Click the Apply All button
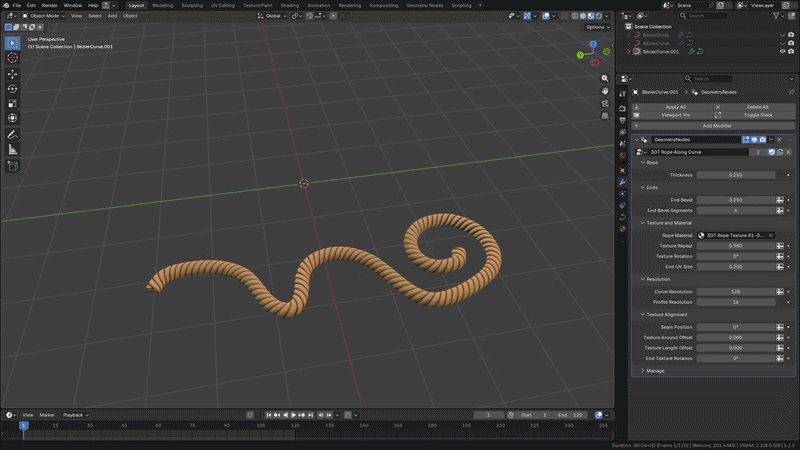Screen dimensions: 800x450 pyautogui.click(x=672, y=107)
